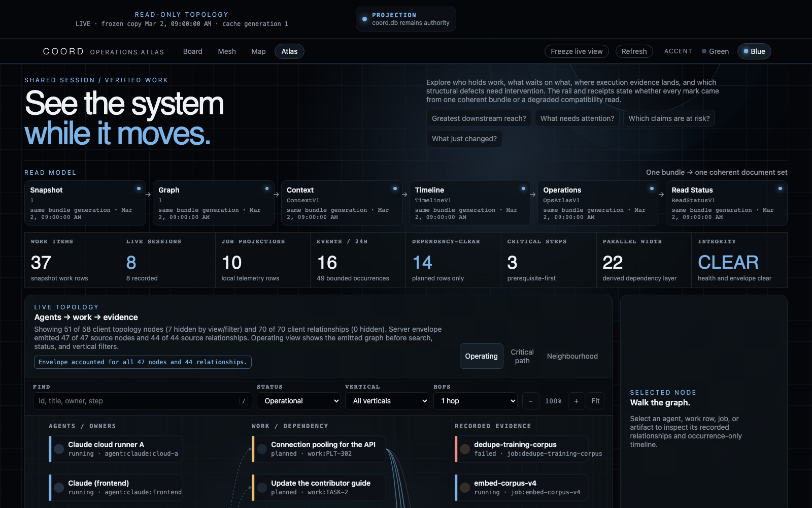This screenshot has height=508, width=812.
Task: Zoom out with the minus button
Action: coord(530,401)
